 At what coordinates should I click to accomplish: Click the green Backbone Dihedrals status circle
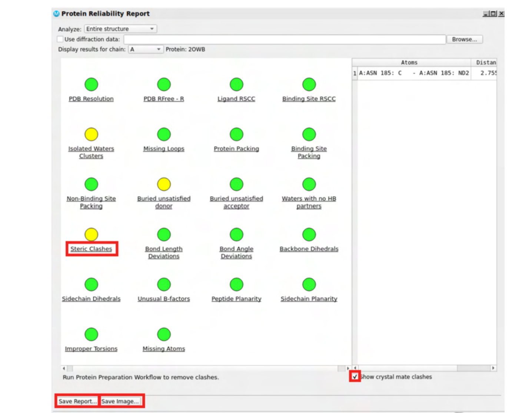(x=309, y=234)
